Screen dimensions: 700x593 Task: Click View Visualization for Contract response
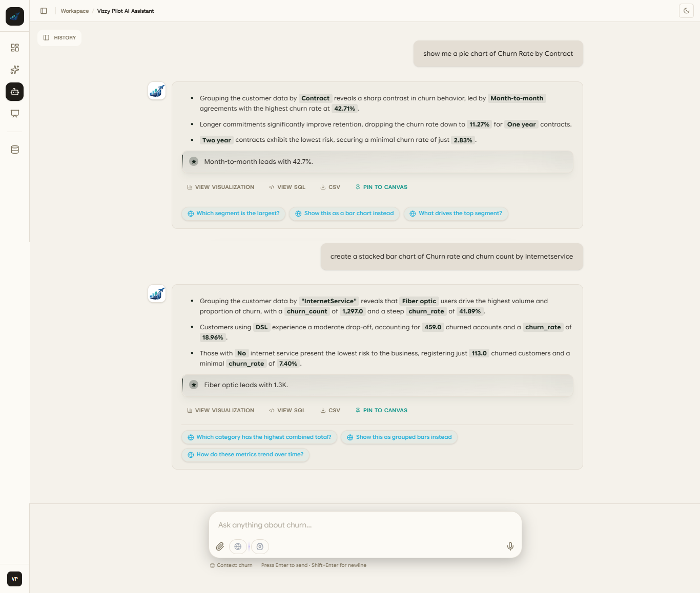tap(220, 187)
